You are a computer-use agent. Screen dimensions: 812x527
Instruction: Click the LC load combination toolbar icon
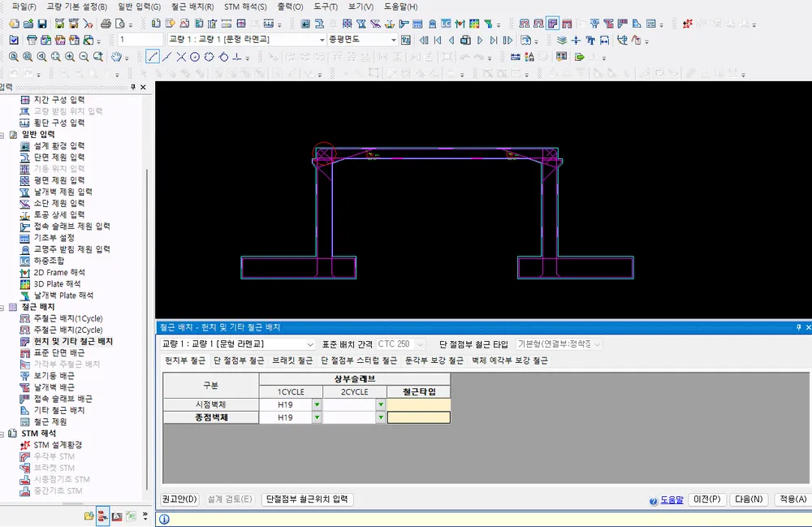[446, 24]
